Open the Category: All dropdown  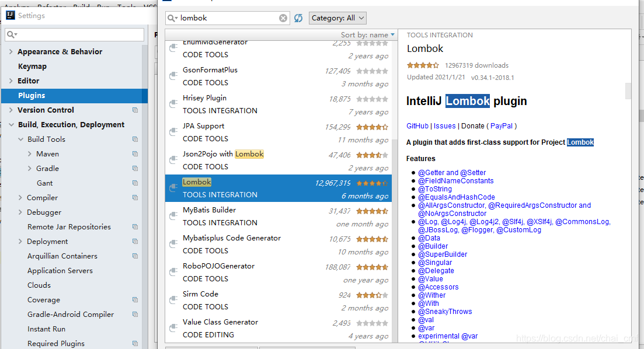pos(337,18)
